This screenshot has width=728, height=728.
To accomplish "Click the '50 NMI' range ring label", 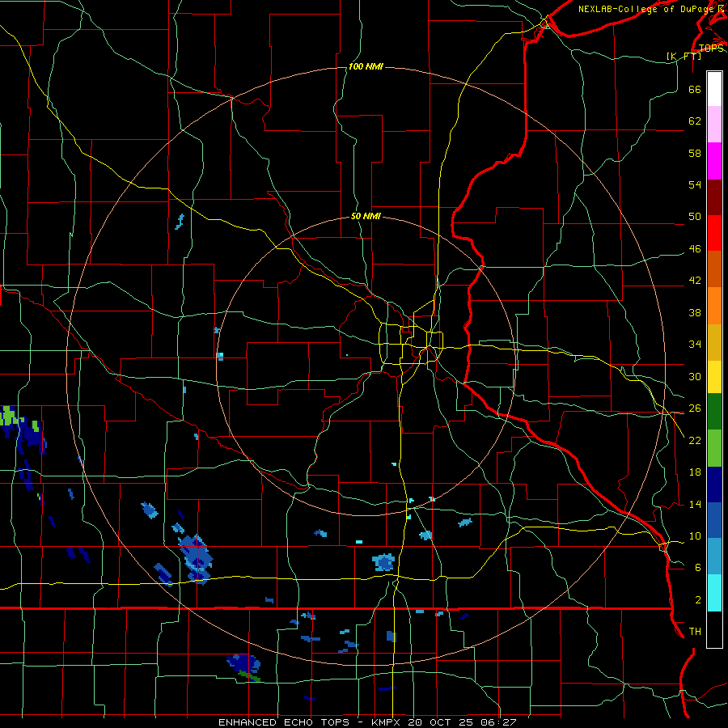I will (x=366, y=216).
